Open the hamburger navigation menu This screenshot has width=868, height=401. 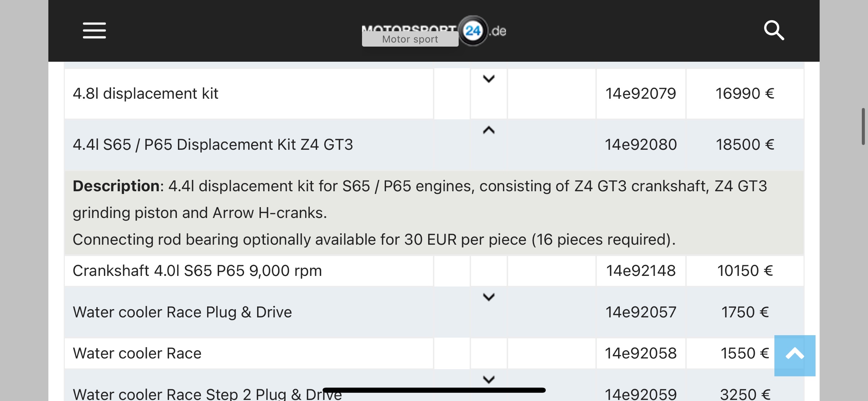click(x=94, y=30)
